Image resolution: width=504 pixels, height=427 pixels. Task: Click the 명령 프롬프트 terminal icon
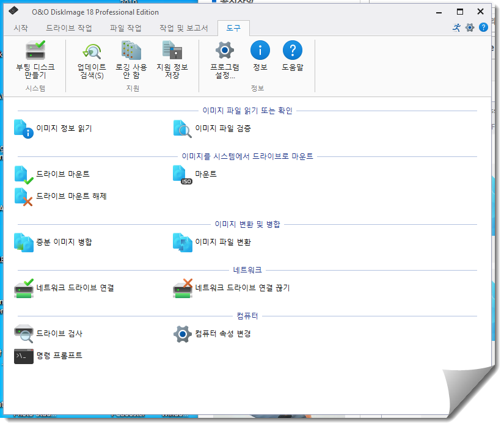[23, 356]
